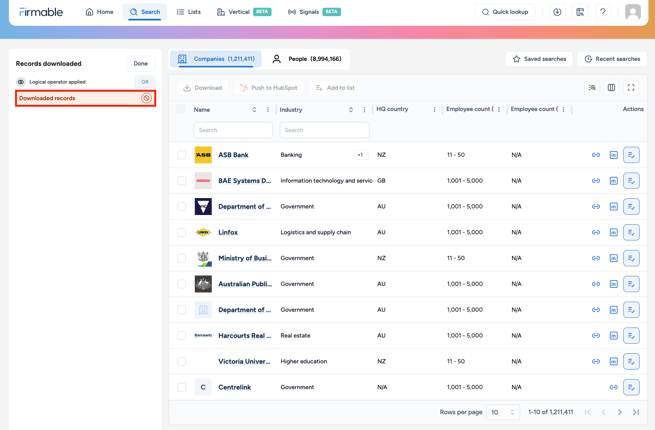
Task: Remove the Downloaded records filter icon
Action: [146, 98]
